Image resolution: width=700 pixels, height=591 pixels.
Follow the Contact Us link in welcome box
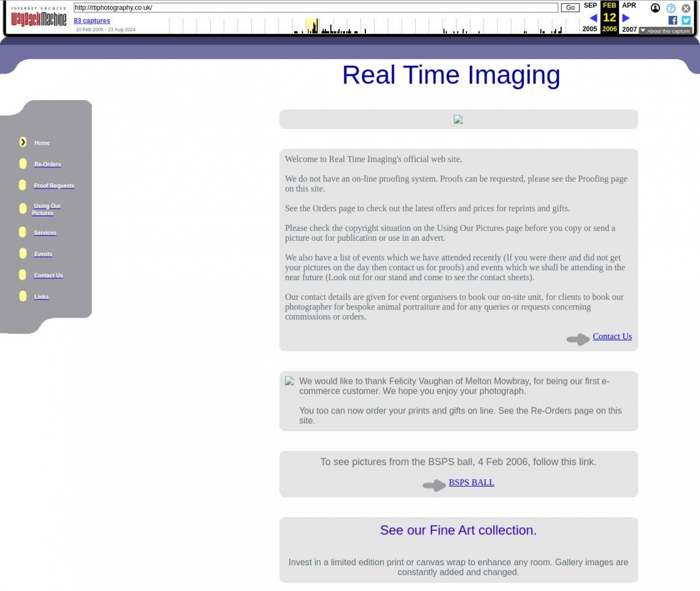[612, 337]
